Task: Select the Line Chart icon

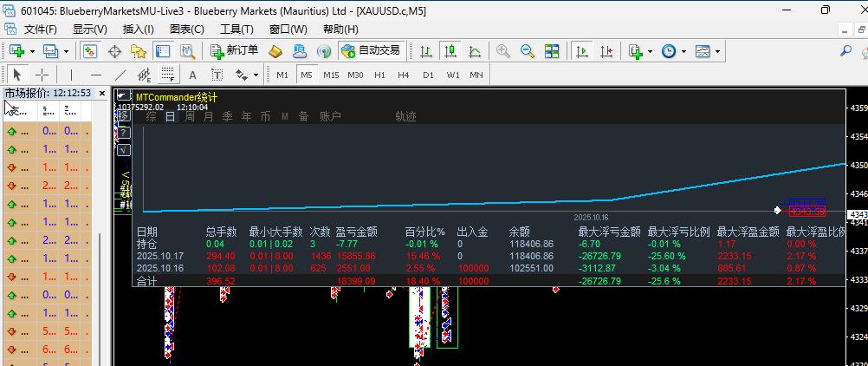Action: [475, 51]
